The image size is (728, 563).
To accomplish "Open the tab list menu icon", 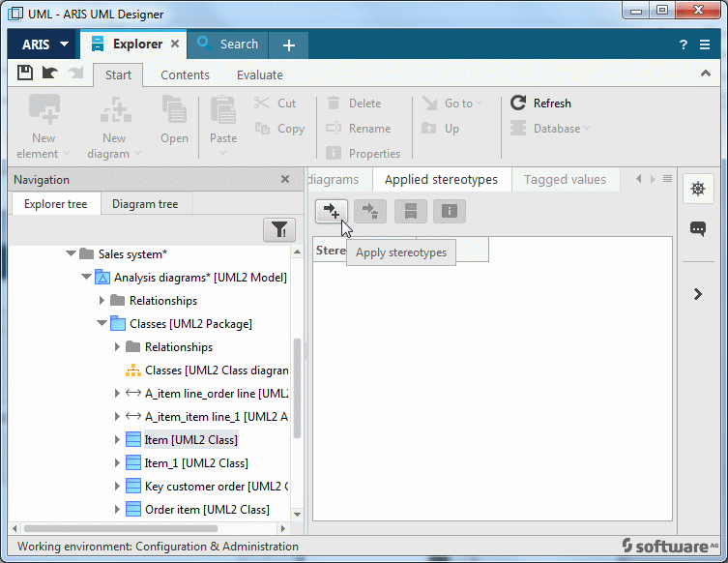I will (x=667, y=179).
